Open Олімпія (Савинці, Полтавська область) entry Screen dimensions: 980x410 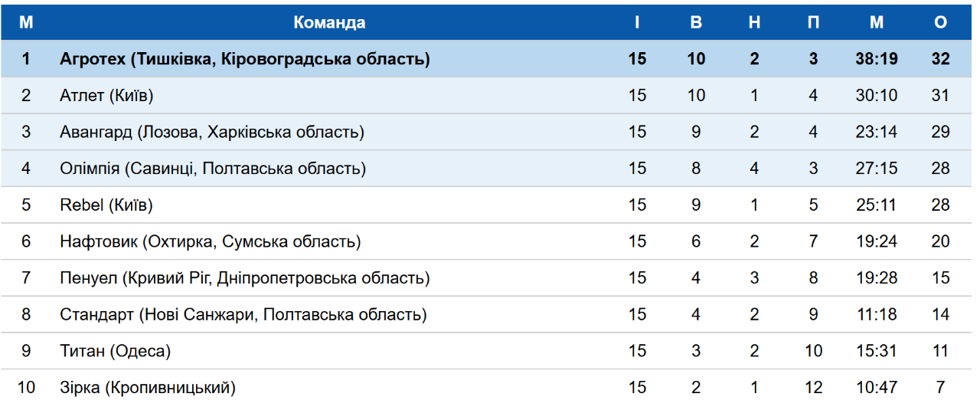point(213,169)
